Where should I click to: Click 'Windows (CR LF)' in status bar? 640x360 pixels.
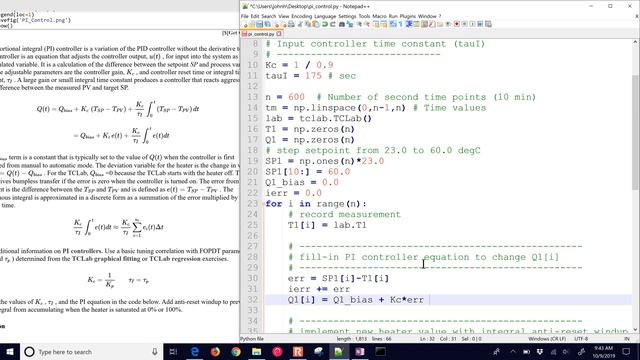(x=547, y=339)
